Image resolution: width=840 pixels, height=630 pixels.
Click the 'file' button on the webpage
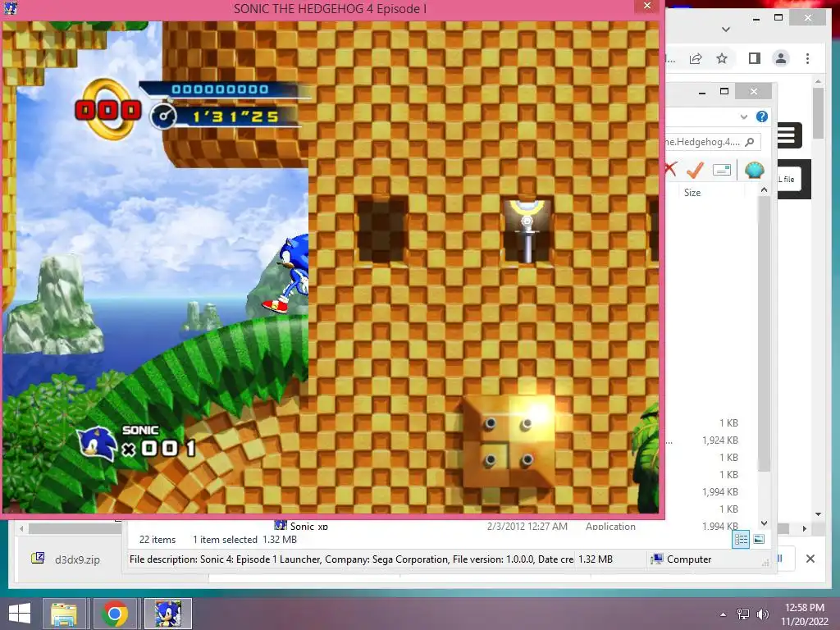click(788, 180)
